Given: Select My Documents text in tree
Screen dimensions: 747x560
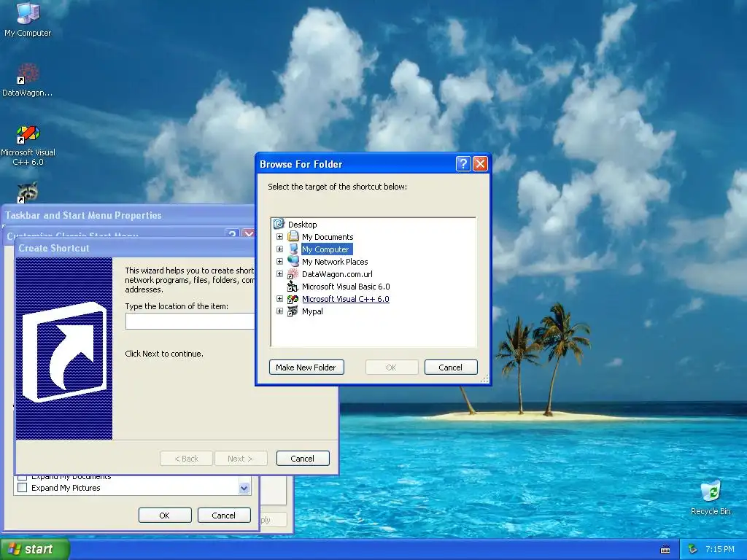Looking at the screenshot, I should [328, 237].
